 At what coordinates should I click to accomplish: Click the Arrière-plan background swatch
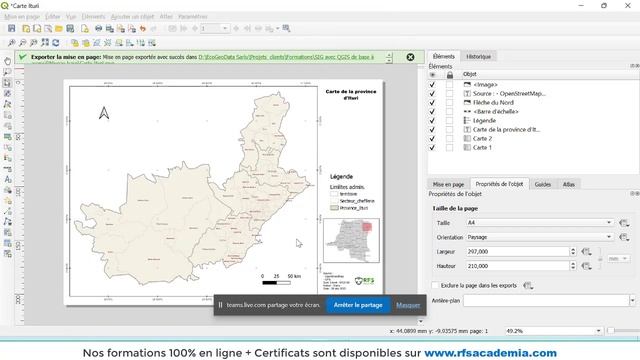pyautogui.click(x=546, y=300)
